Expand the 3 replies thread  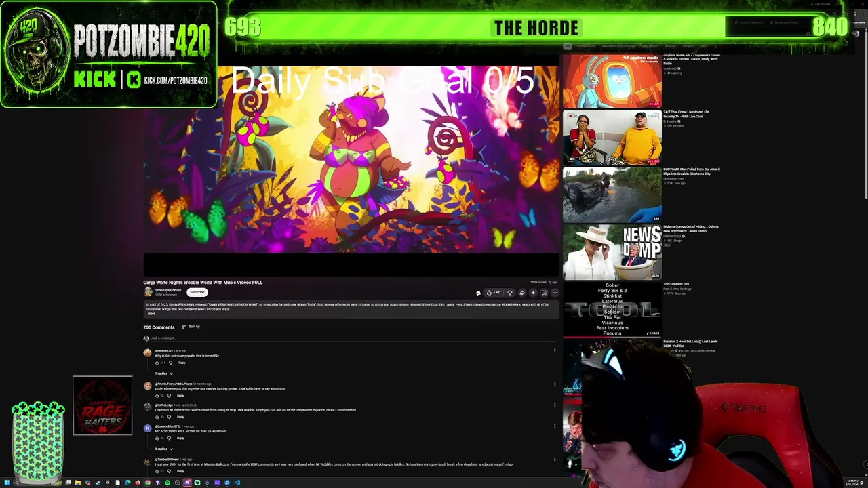point(164,449)
